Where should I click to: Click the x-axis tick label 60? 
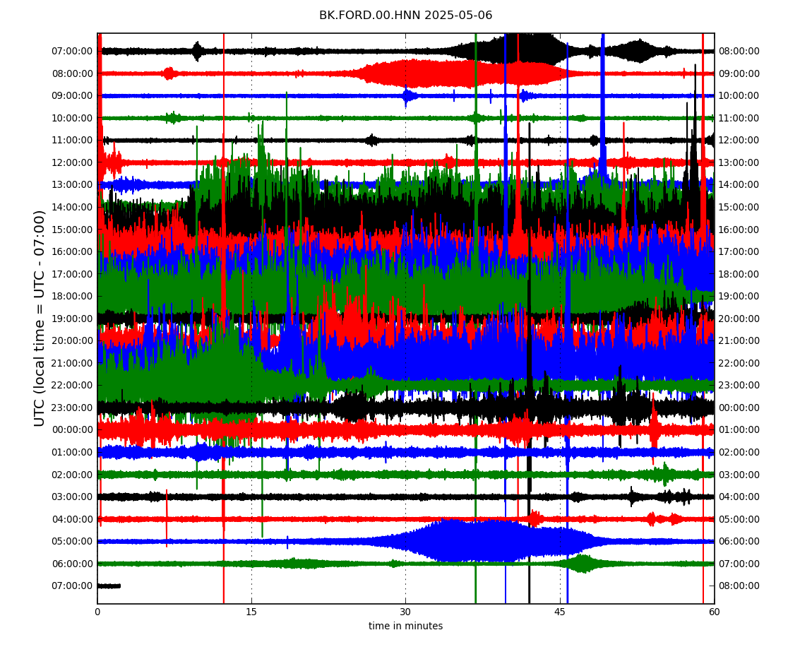point(714,612)
